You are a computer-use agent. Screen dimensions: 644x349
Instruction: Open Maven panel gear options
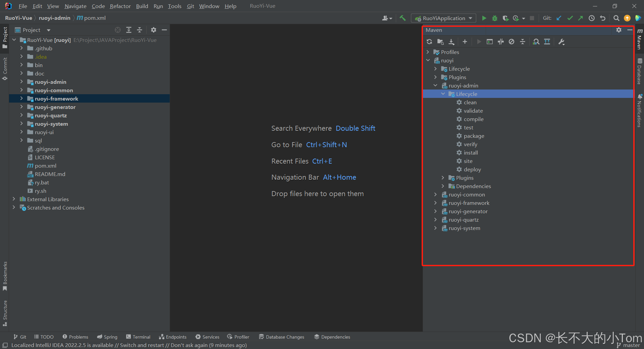pyautogui.click(x=619, y=30)
